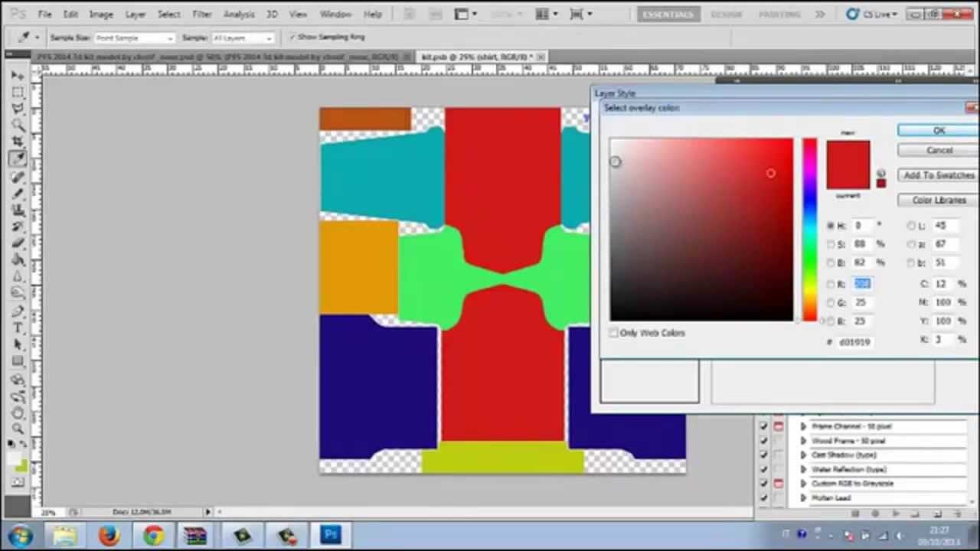Toggle checkmark for Cast Shadow (type) action

tap(763, 455)
